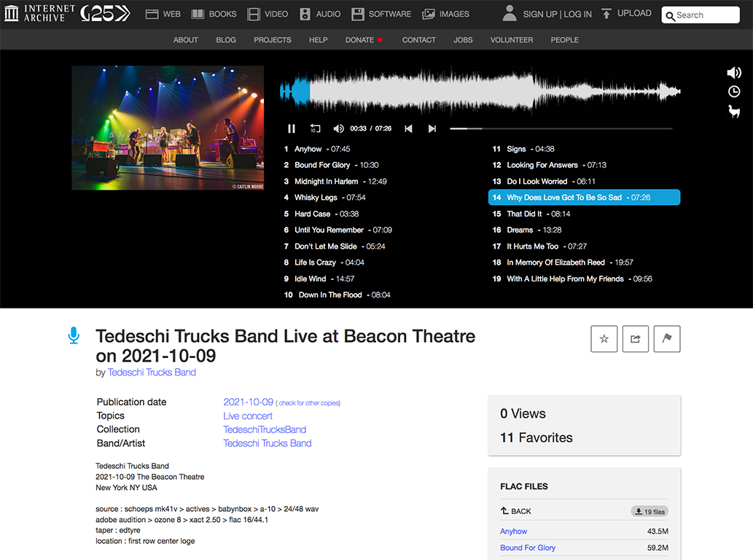The height and width of the screenshot is (560, 753).
Task: Click the concert stage thumbnail
Action: tap(168, 128)
